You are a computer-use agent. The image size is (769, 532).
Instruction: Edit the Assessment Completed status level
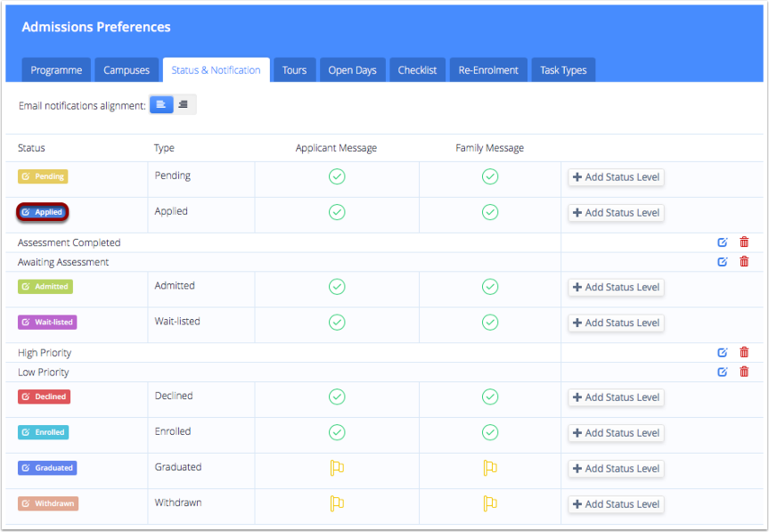point(722,243)
